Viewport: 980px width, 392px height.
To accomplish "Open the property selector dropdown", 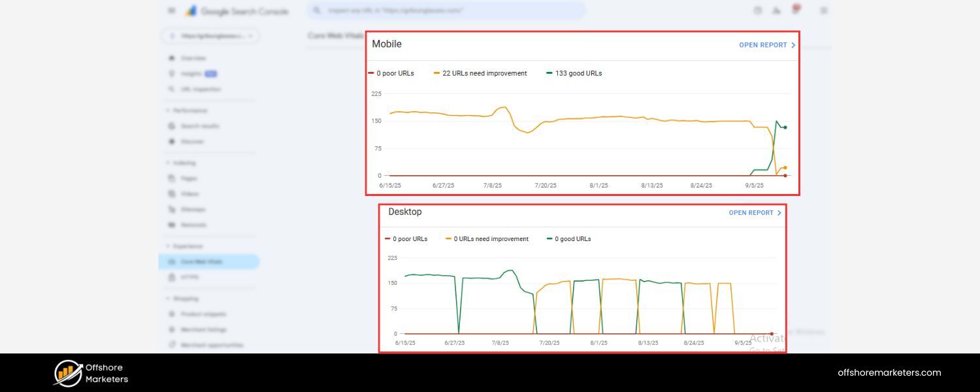I will click(210, 36).
